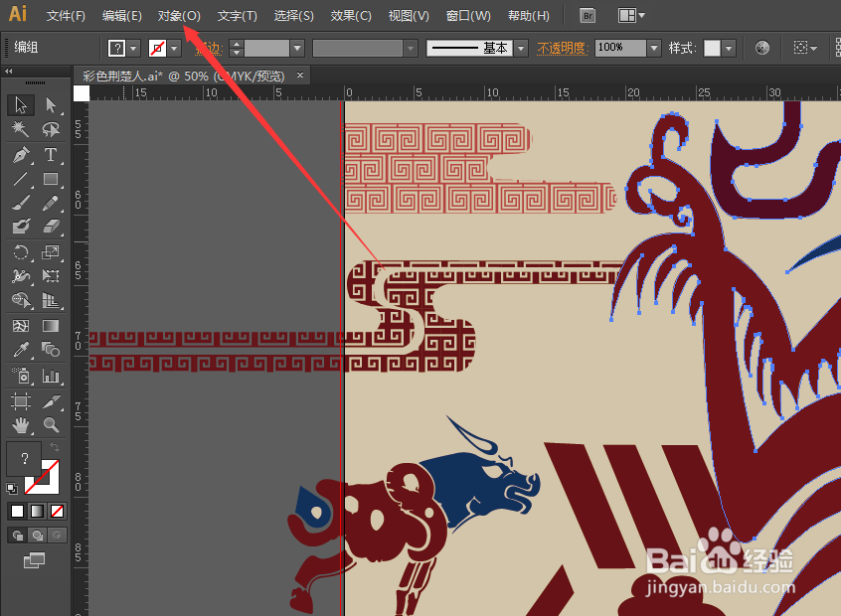Expand the opacity 100% dropdown

pyautogui.click(x=654, y=49)
